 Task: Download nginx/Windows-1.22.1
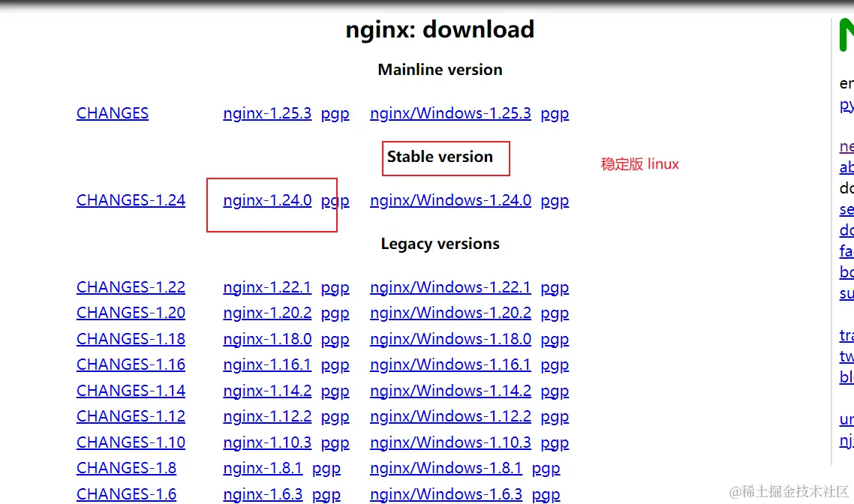click(450, 286)
